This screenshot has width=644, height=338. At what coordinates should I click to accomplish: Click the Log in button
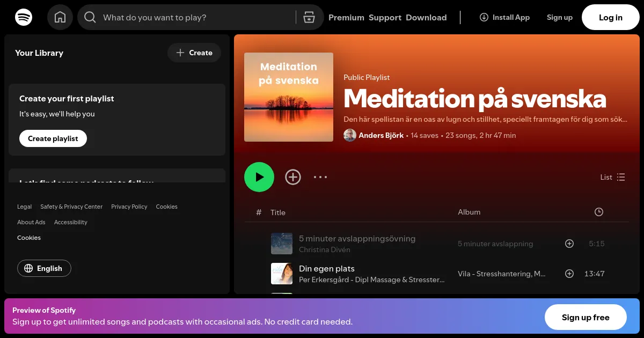coord(610,17)
